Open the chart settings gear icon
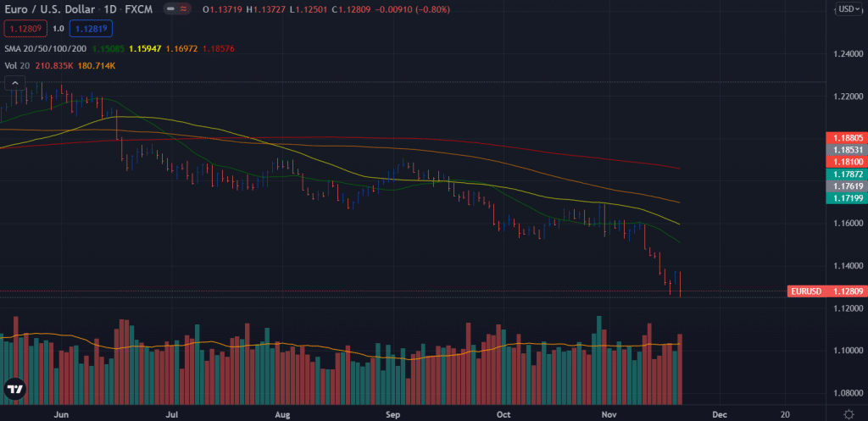The image size is (868, 421). point(849,414)
